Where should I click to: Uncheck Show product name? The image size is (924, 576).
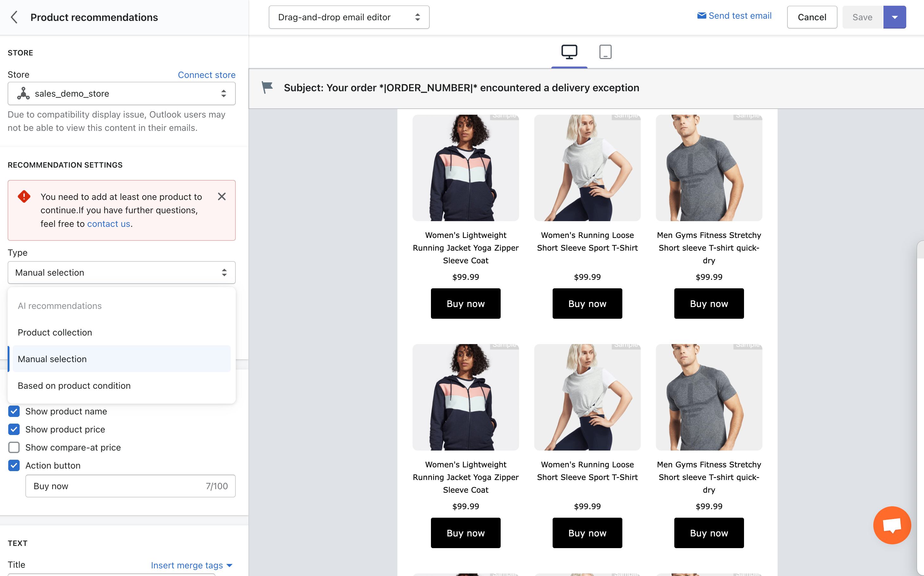point(14,412)
